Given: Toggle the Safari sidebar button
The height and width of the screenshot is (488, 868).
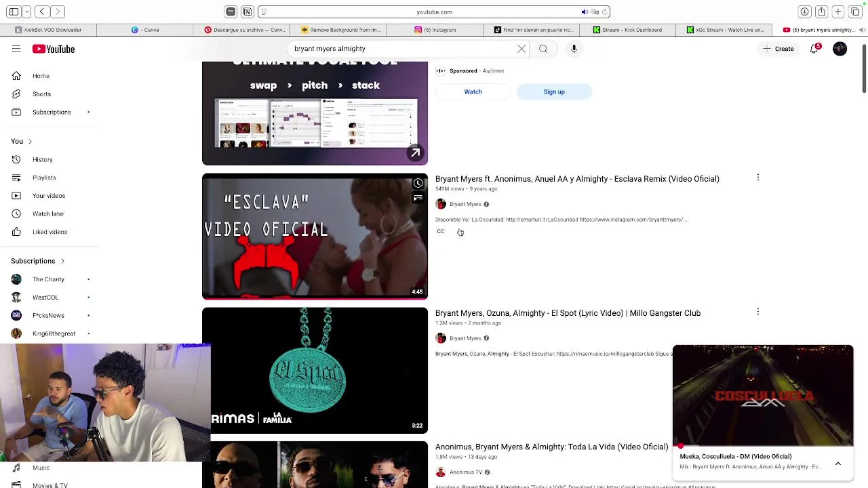Looking at the screenshot, I should 14,12.
